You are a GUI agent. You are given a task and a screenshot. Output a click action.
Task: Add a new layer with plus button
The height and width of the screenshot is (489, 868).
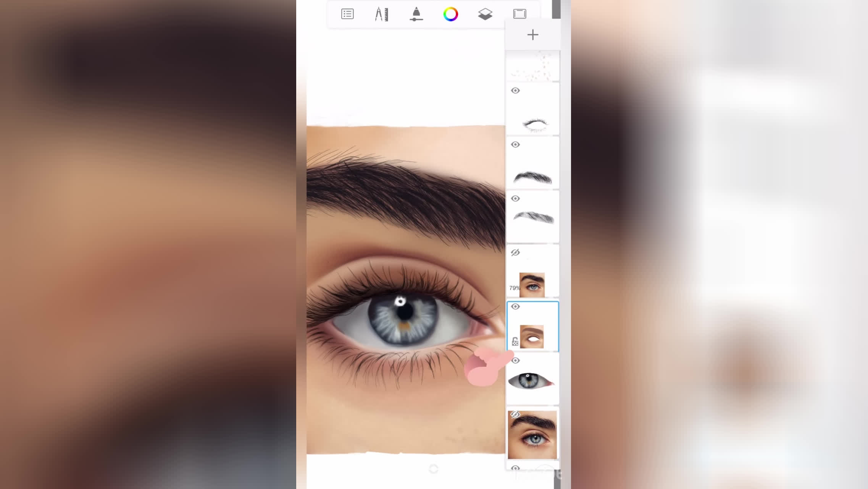tap(532, 35)
